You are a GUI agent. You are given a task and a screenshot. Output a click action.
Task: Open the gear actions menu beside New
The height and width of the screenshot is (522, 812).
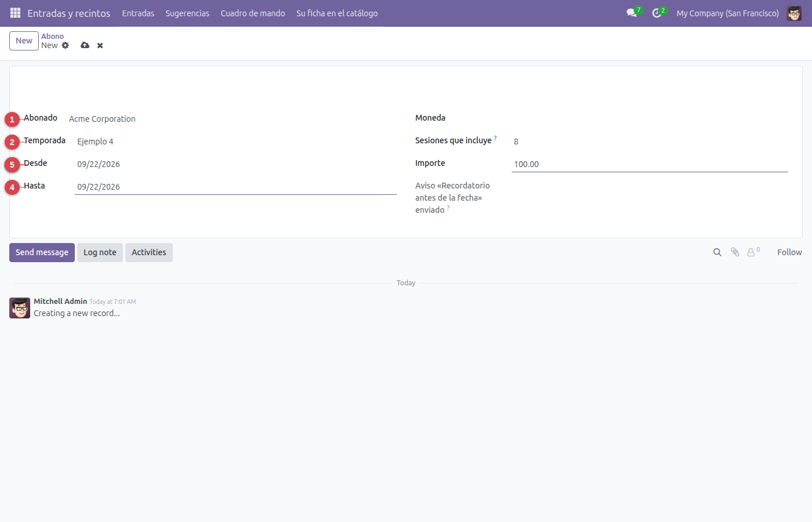66,45
